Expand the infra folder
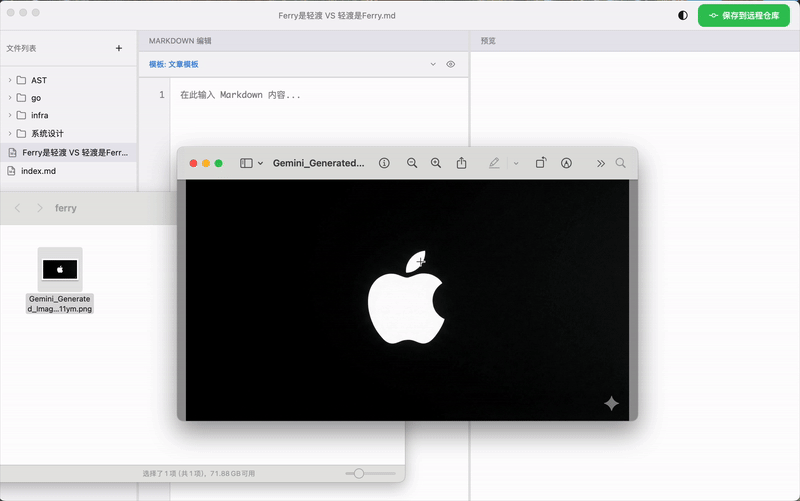 [10, 115]
